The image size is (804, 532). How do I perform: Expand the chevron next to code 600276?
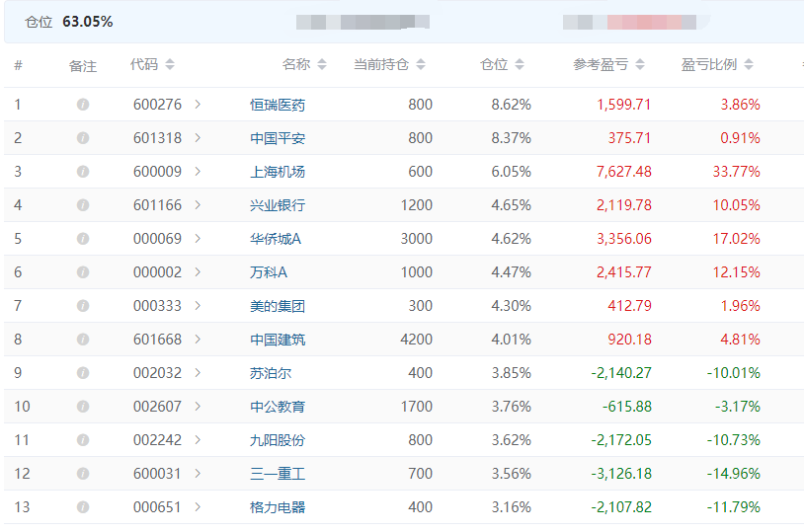click(198, 105)
